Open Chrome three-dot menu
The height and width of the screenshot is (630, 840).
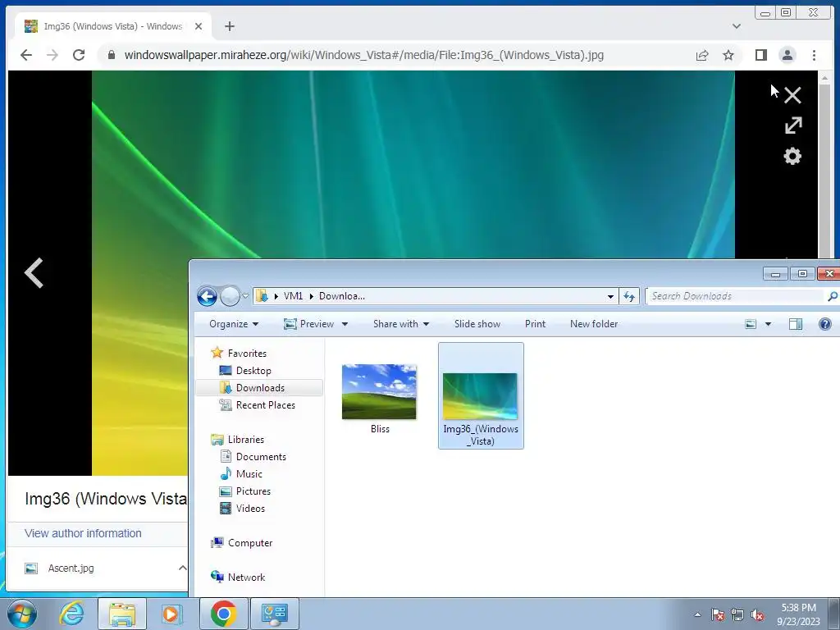(x=814, y=55)
